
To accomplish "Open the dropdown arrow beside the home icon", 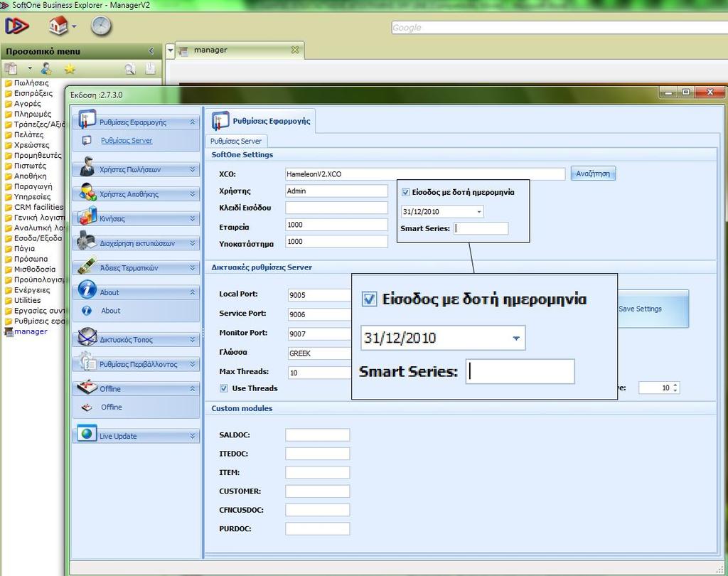I will (x=74, y=26).
